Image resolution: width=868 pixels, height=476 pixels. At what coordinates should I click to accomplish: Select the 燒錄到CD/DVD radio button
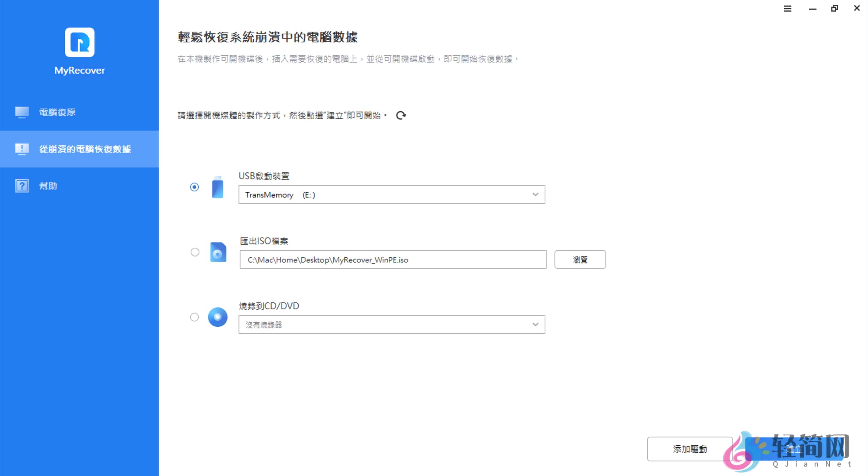point(194,317)
